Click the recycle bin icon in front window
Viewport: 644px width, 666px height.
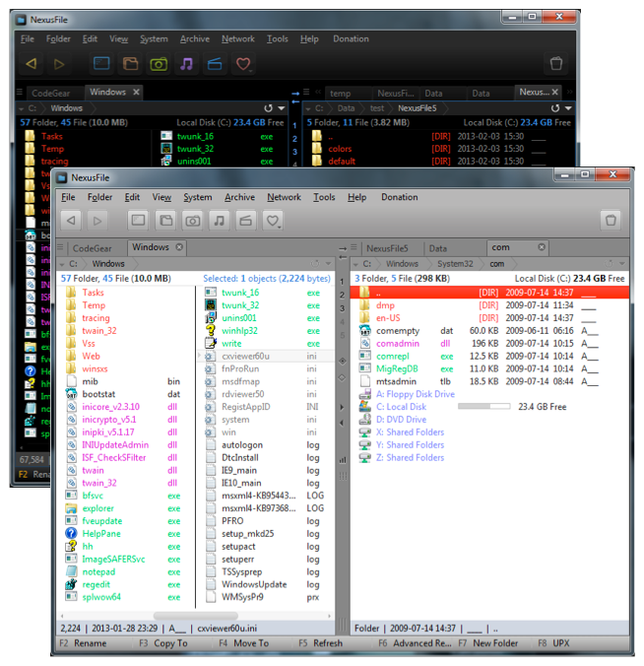pos(611,221)
